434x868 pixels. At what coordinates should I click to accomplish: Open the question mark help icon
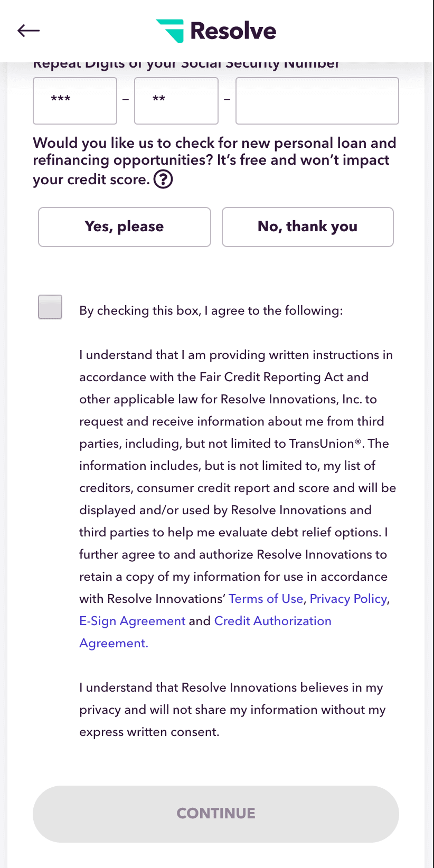(163, 180)
